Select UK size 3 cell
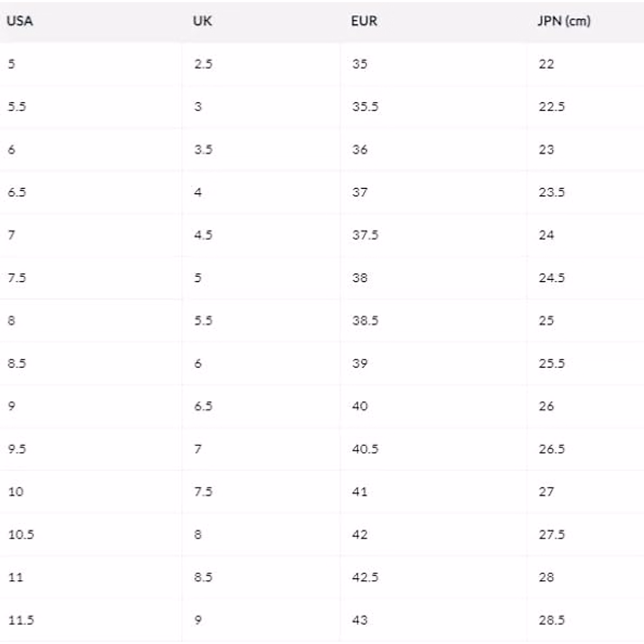This screenshot has width=644, height=644. [x=198, y=106]
